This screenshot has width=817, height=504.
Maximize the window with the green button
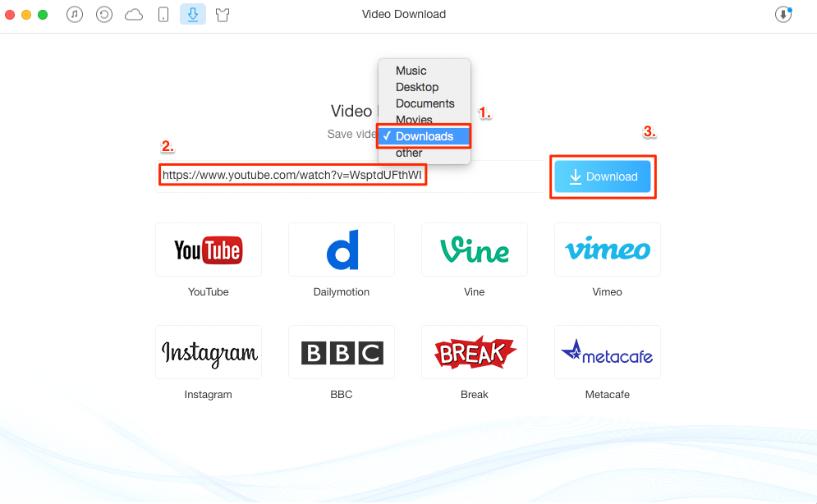pyautogui.click(x=43, y=15)
